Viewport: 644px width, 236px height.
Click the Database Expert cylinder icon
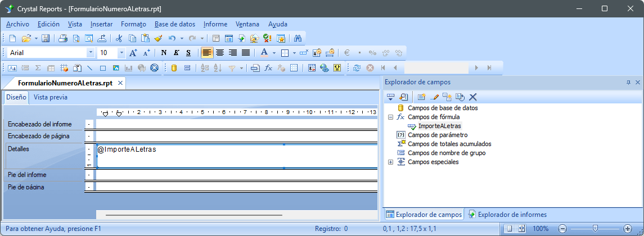pyautogui.click(x=174, y=68)
